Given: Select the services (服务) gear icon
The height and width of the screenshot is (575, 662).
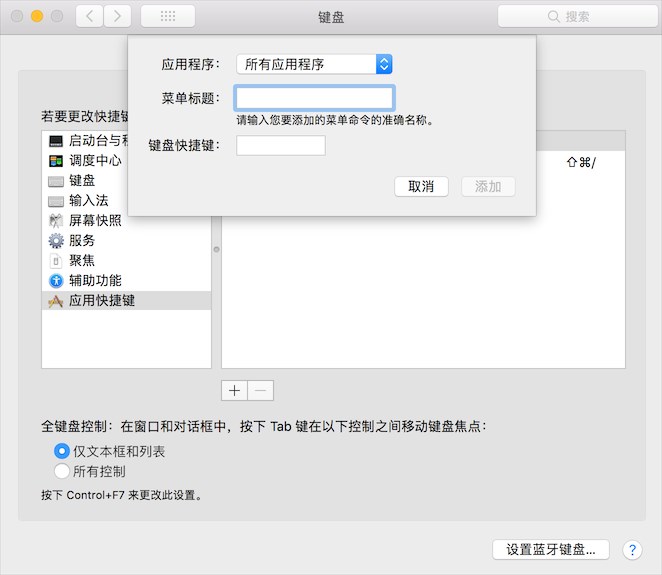Looking at the screenshot, I should click(x=56, y=241).
